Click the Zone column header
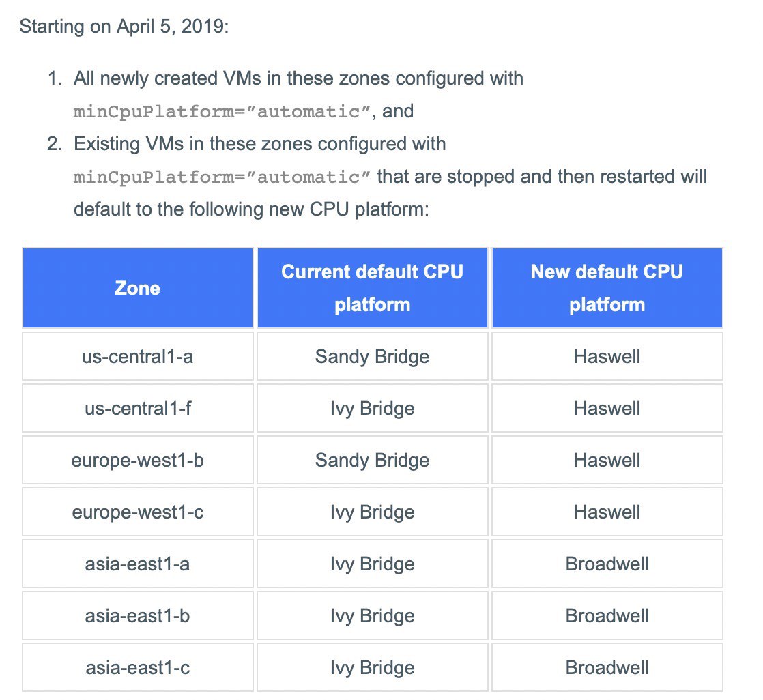Viewport: 763px width, 700px height. pos(137,288)
